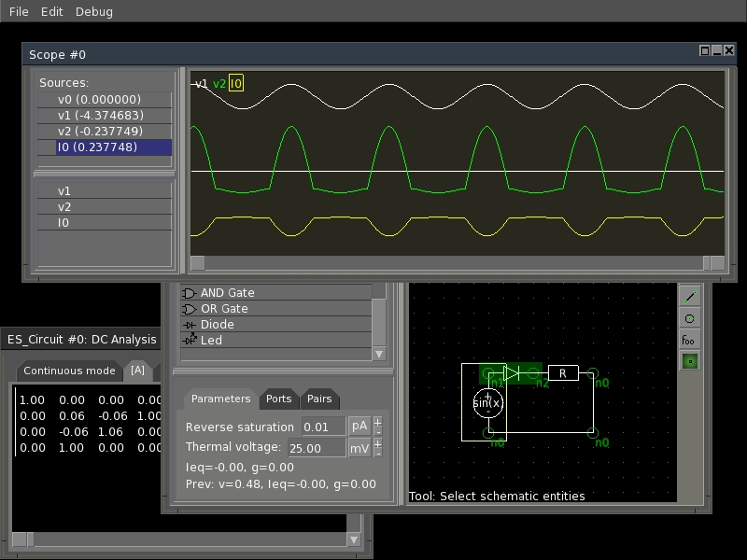This screenshot has height=560, width=747.
Task: Decrement the Reverse saturation value
Action: [x=378, y=431]
